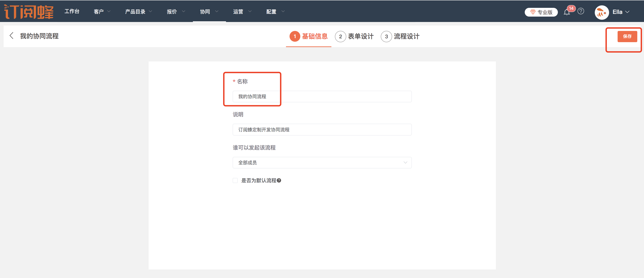Click the 名称 input field

pos(322,96)
